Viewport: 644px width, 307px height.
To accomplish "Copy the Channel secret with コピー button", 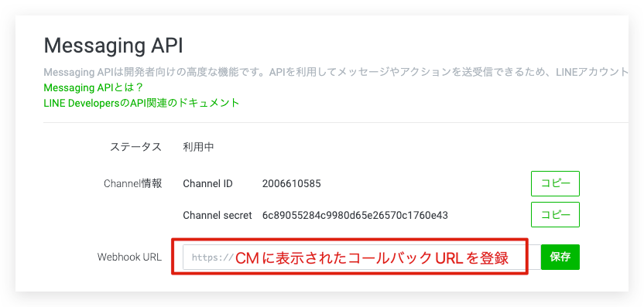I will [x=555, y=215].
